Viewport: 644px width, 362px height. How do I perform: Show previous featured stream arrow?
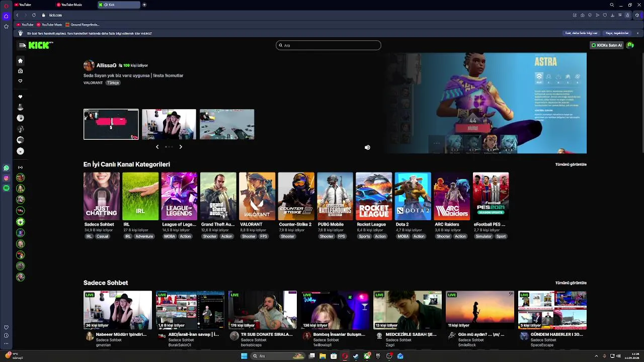pos(157,147)
